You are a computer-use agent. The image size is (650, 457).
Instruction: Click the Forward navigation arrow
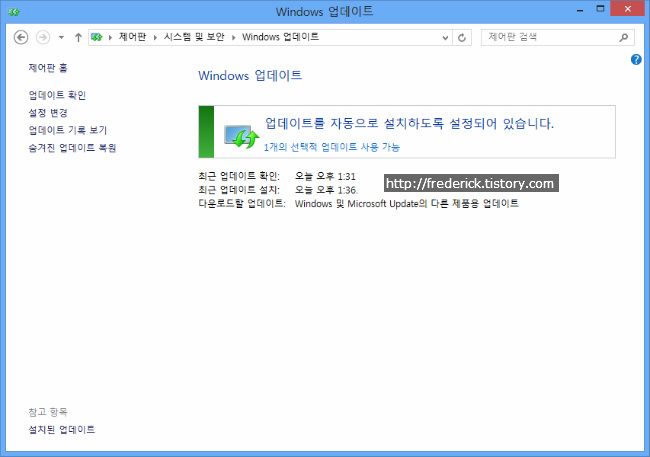43,37
